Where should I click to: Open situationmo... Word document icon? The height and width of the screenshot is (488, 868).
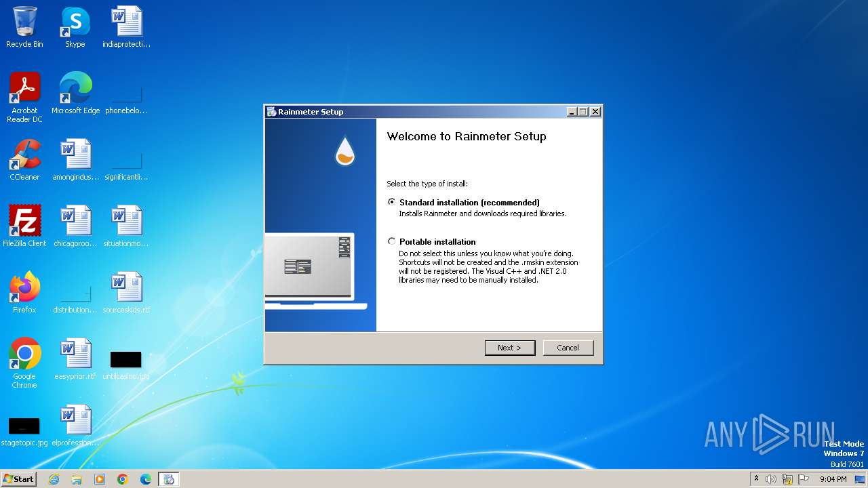point(127,226)
